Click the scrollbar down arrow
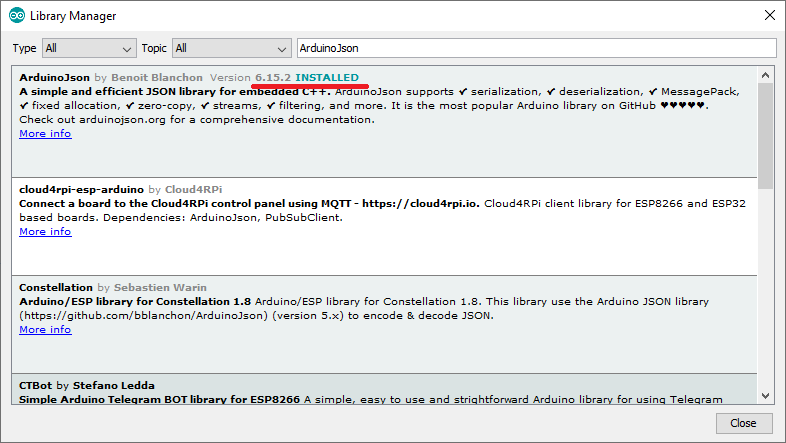The height and width of the screenshot is (443, 786). (x=765, y=394)
